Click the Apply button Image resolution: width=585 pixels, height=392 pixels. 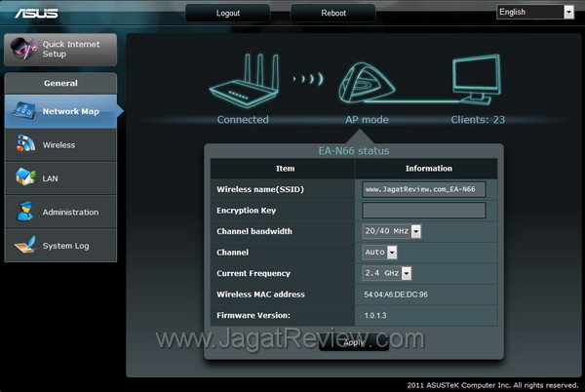click(354, 343)
